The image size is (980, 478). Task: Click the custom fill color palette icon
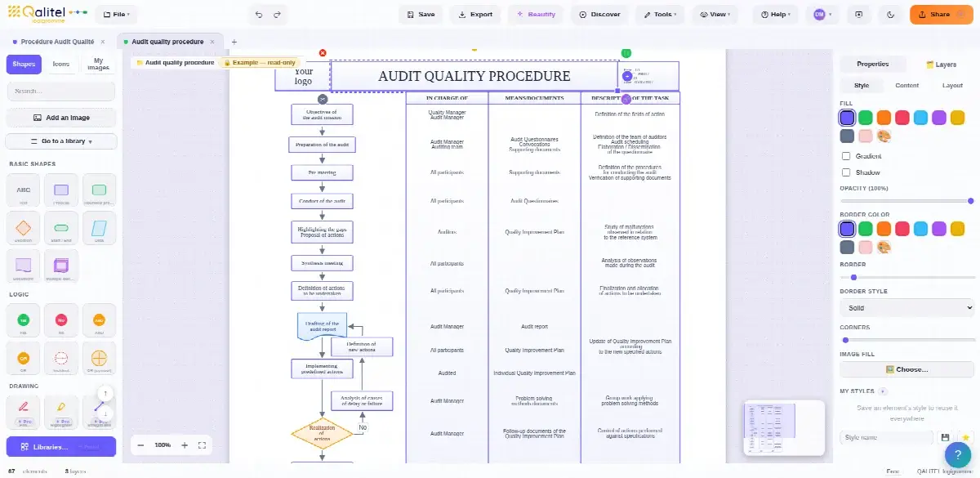[884, 136]
